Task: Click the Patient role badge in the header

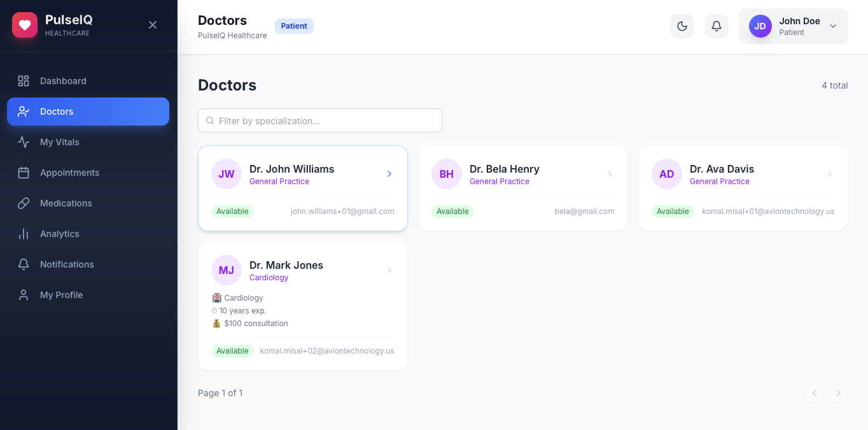Action: point(294,26)
